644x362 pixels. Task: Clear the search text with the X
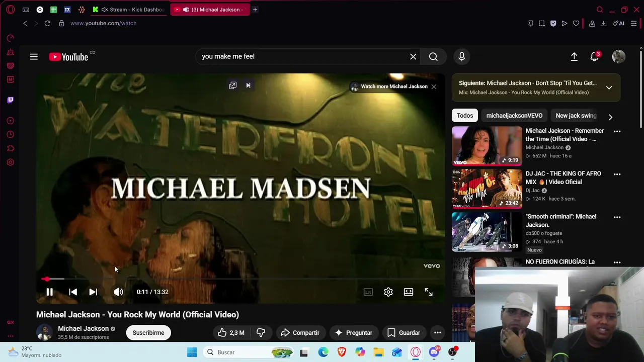(x=413, y=56)
